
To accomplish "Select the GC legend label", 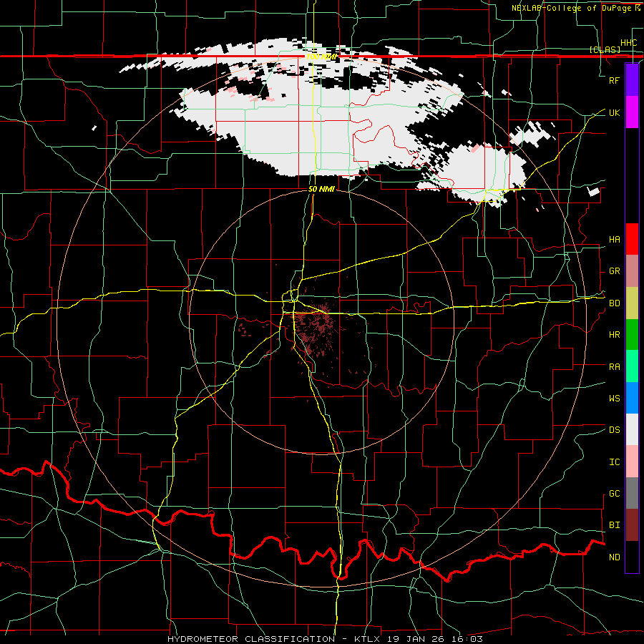I will (614, 494).
